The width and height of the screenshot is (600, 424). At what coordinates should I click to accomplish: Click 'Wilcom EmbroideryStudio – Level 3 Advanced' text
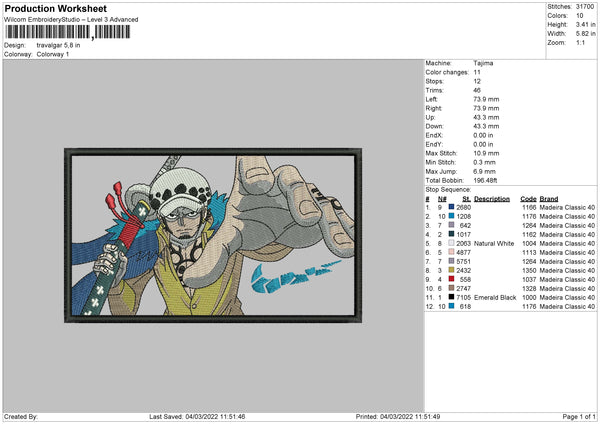pyautogui.click(x=71, y=20)
